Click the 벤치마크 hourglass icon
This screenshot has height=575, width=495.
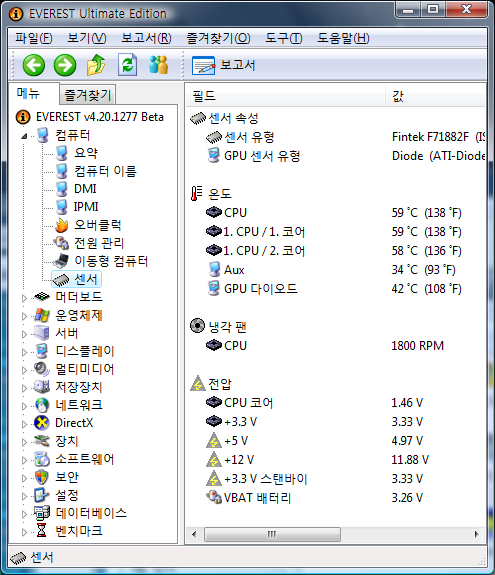(x=42, y=531)
